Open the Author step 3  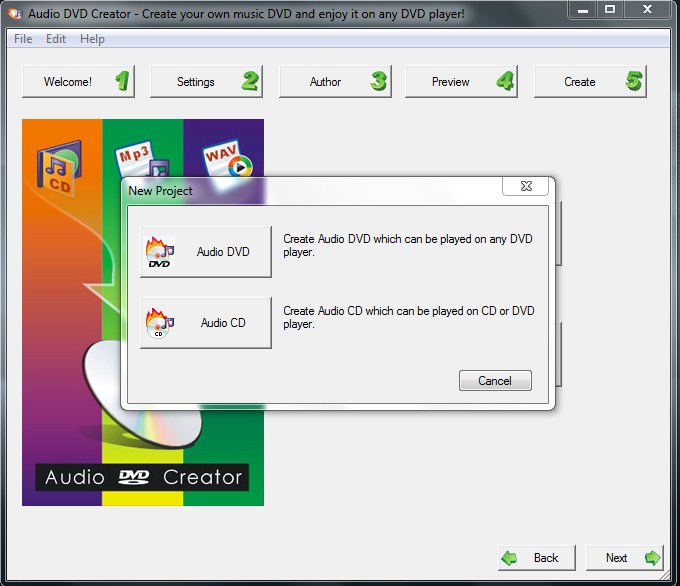334,82
